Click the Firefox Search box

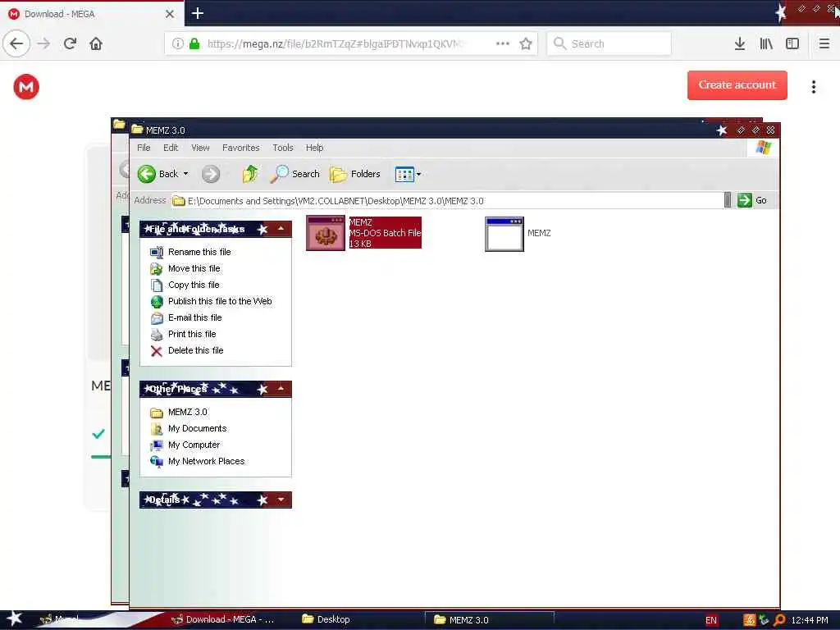tap(609, 43)
